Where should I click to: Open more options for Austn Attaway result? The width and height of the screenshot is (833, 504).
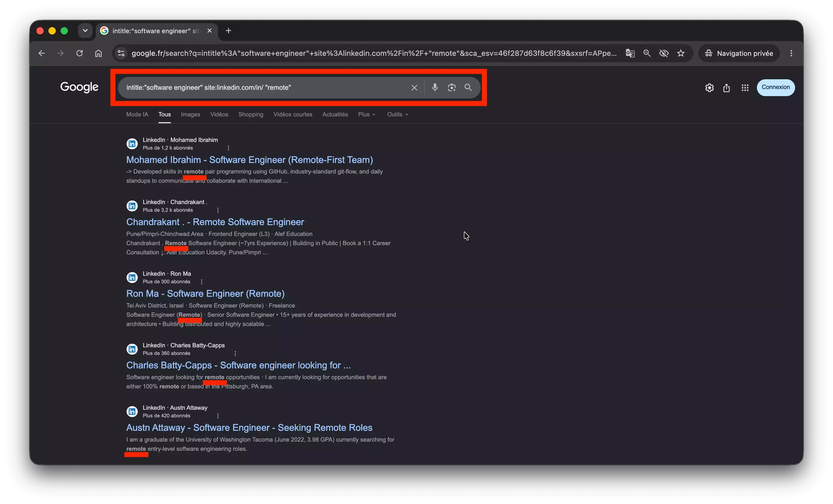tap(218, 416)
